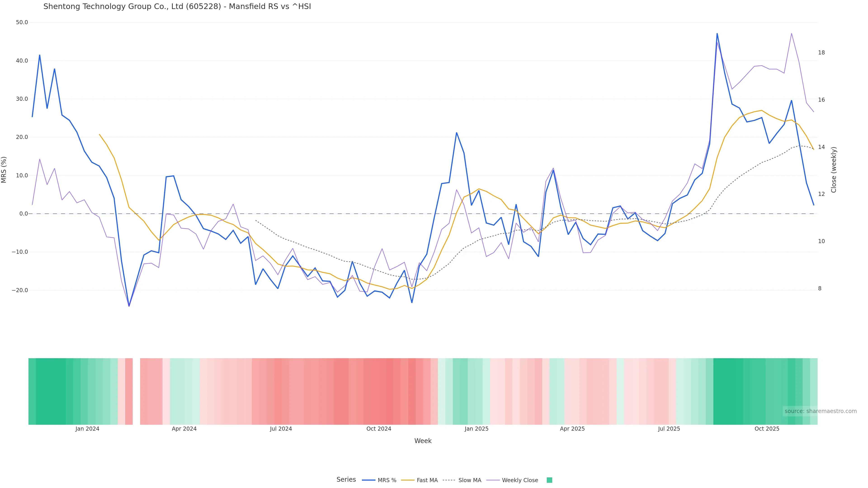The height and width of the screenshot is (488, 868).
Task: Click the green square legend swatch
Action: click(549, 480)
